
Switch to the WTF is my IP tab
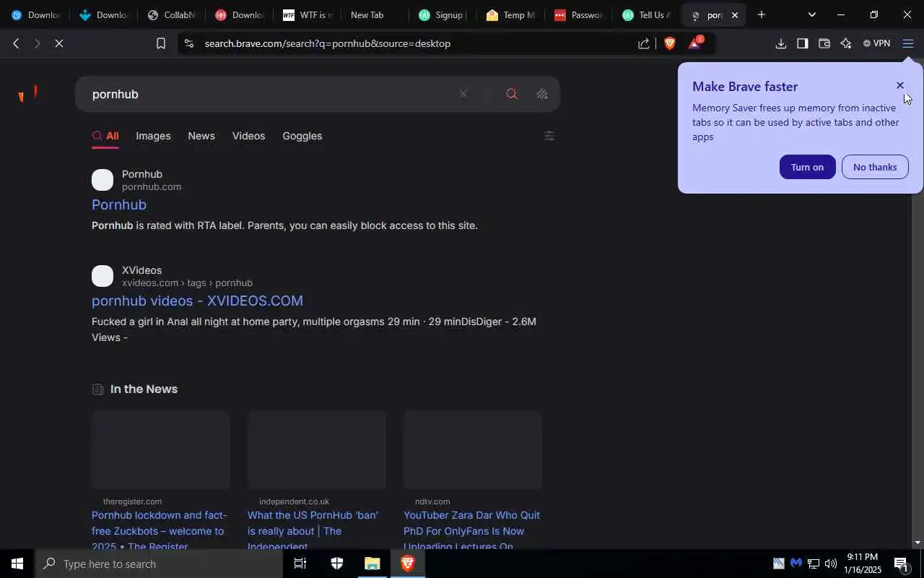(x=308, y=14)
